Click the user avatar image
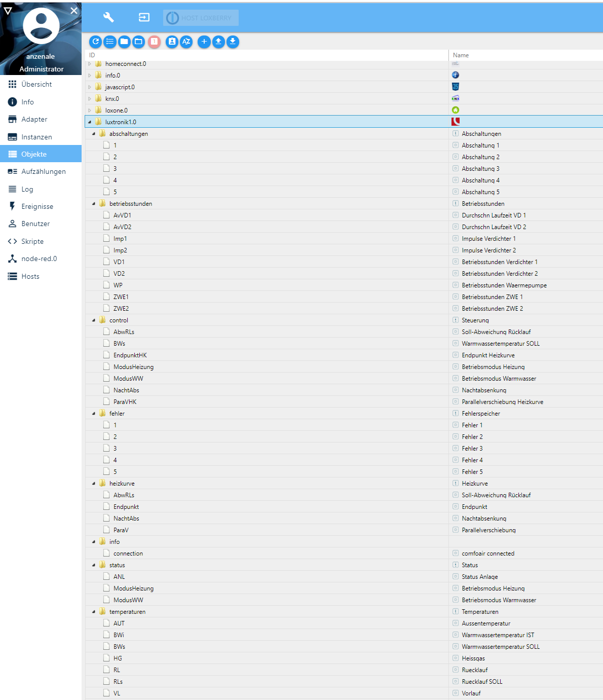 point(41,25)
